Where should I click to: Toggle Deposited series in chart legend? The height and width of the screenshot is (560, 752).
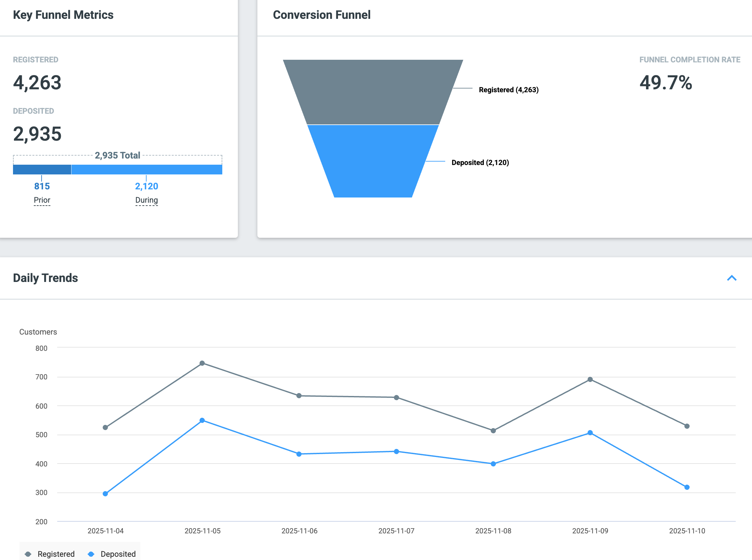tap(111, 554)
